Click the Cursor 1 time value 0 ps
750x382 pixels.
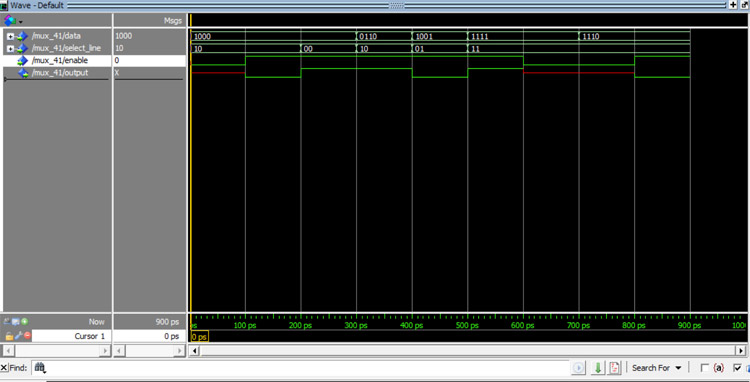pos(171,336)
